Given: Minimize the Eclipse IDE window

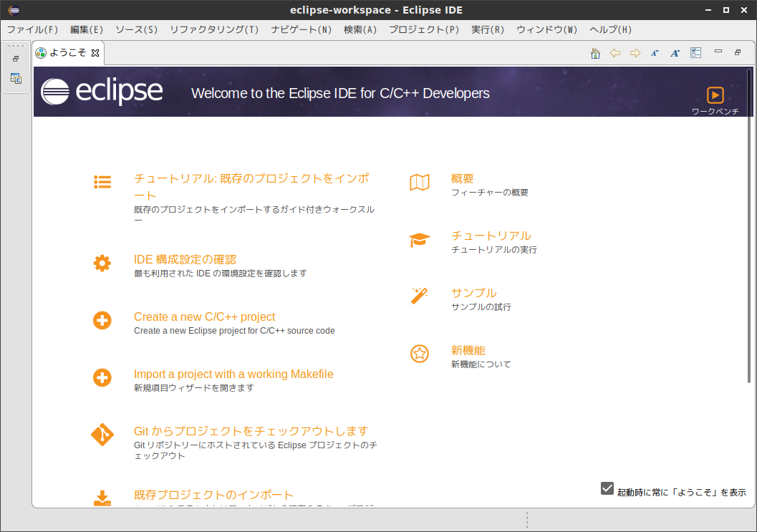Looking at the screenshot, I should point(708,10).
